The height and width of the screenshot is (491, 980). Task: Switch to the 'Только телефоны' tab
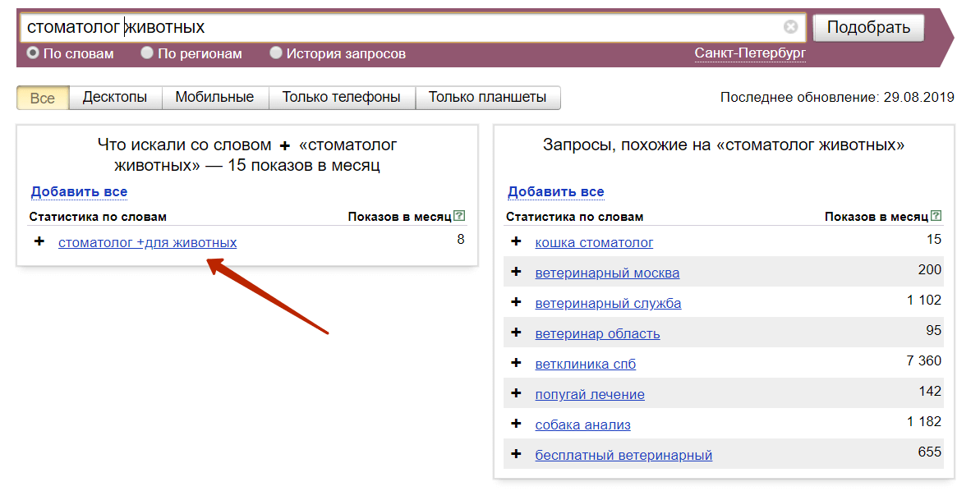(341, 98)
